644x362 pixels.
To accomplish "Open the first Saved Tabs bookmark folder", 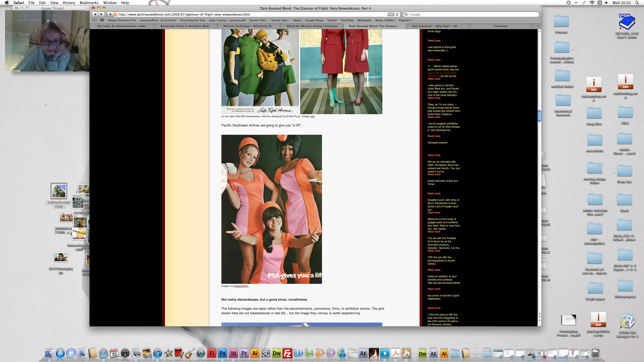I will tap(258, 20).
